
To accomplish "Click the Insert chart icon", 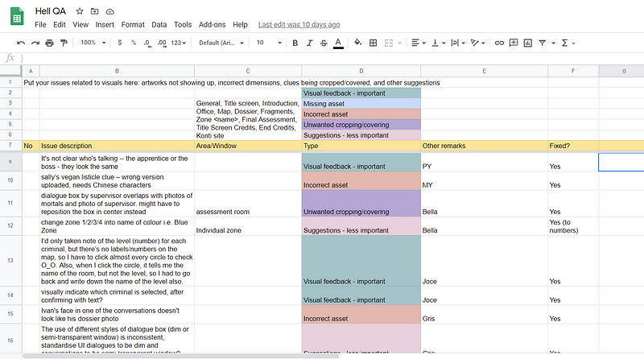I will (527, 43).
